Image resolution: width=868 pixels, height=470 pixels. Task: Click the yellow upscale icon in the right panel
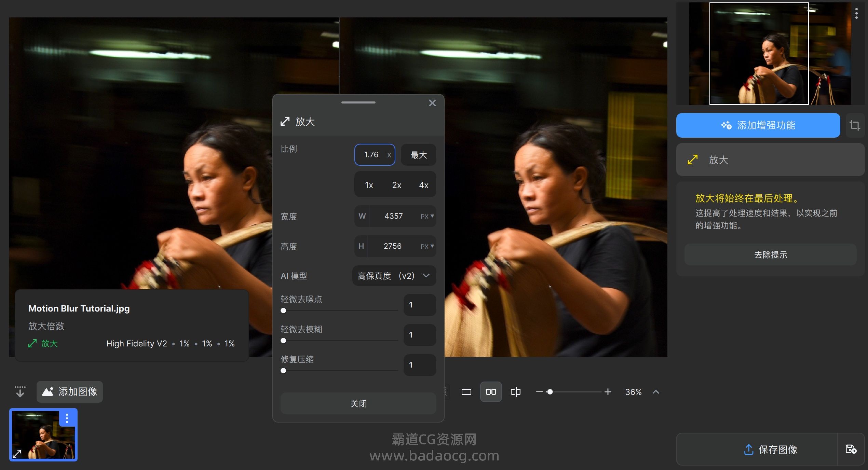(693, 160)
